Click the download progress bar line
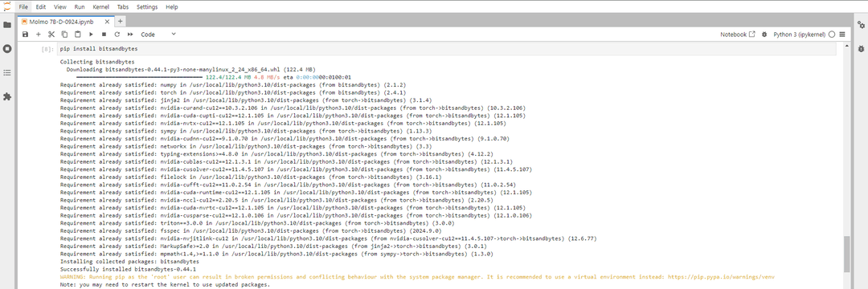This screenshot has height=289, width=868. [215, 77]
